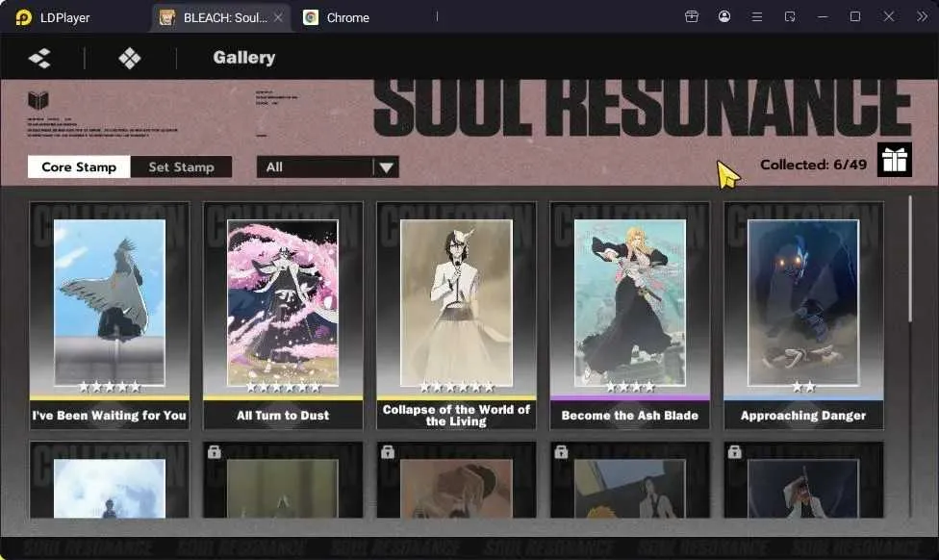Claim collection rewards via gift icon
Viewport: 939px width, 560px height.
[895, 160]
